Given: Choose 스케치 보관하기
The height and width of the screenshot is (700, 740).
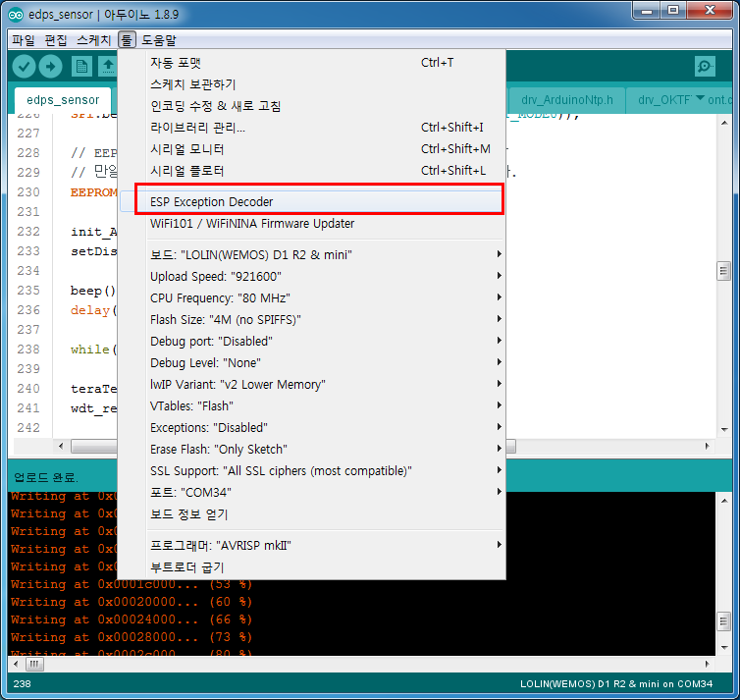Looking at the screenshot, I should [x=312, y=84].
